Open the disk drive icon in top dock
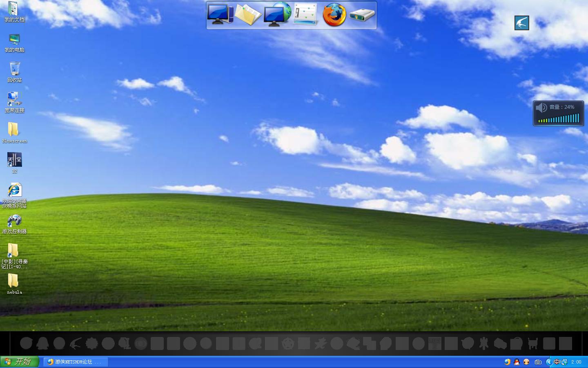Viewport: 588px width, 368px height. 362,15
